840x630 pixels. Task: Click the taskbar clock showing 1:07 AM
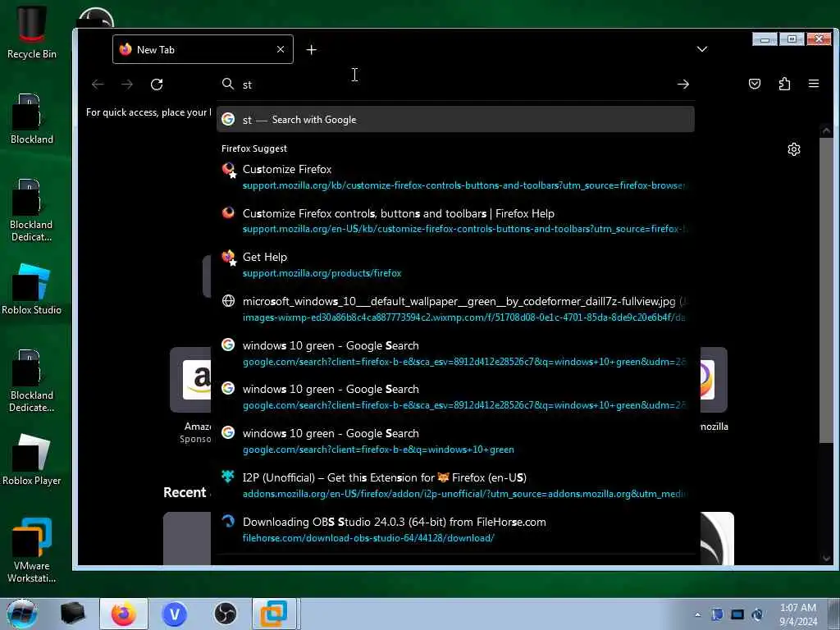798,614
